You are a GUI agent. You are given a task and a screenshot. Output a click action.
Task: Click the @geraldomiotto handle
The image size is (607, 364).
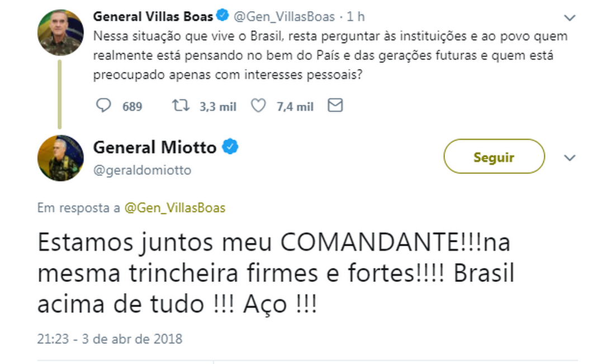tap(142, 170)
